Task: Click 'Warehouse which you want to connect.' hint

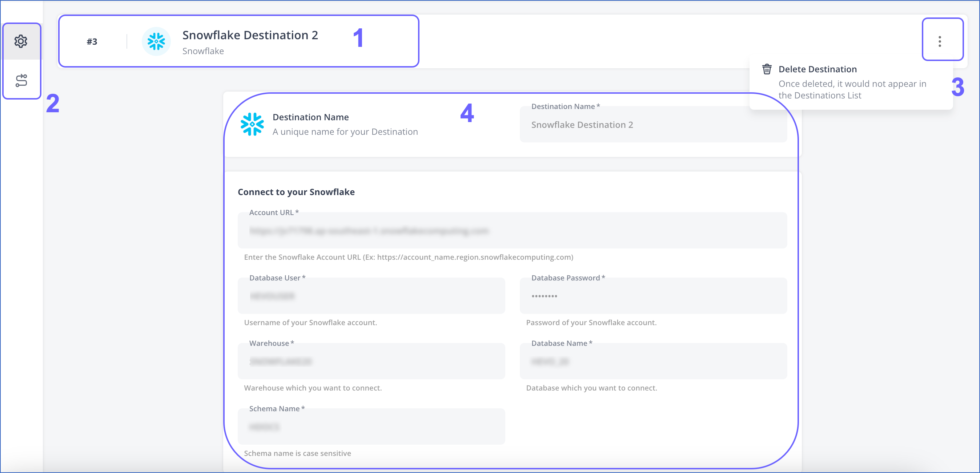Action: [x=313, y=388]
